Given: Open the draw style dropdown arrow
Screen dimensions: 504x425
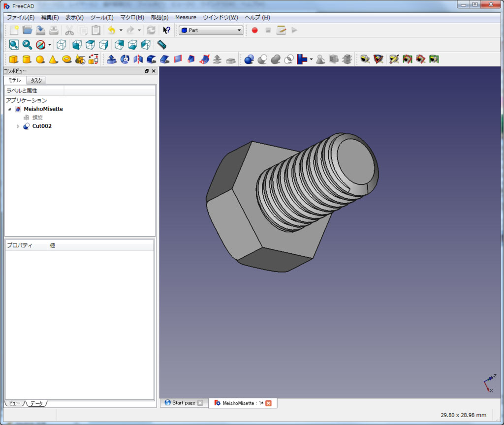Looking at the screenshot, I should [x=50, y=45].
